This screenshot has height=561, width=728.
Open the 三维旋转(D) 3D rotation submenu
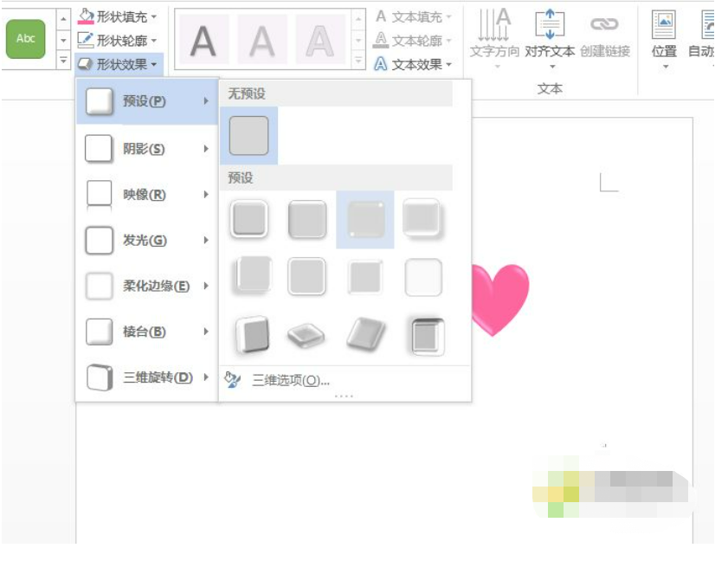[145, 377]
